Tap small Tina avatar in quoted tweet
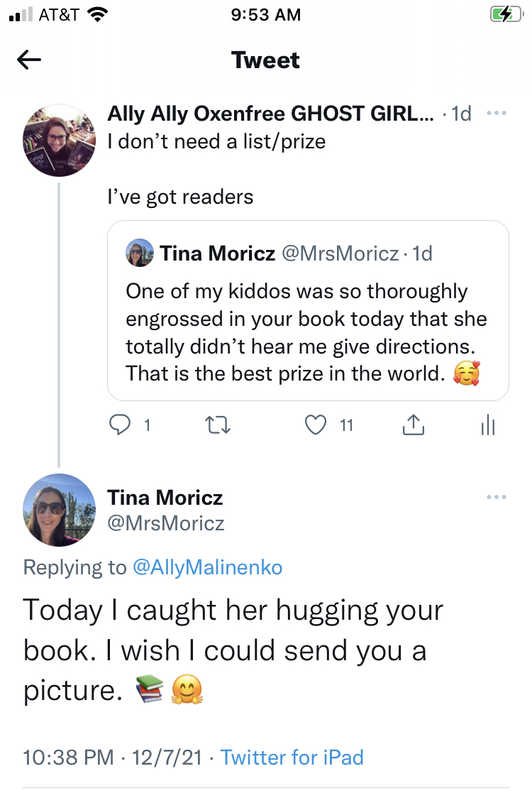This screenshot has width=532, height=798. click(x=140, y=253)
